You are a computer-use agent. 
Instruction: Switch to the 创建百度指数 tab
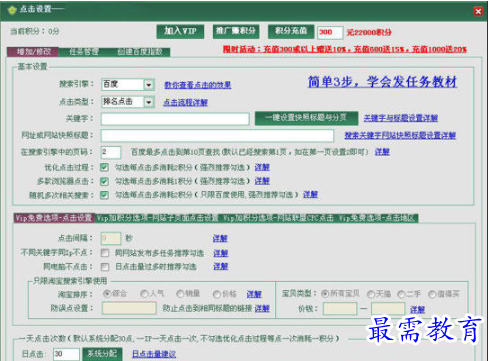(140, 52)
